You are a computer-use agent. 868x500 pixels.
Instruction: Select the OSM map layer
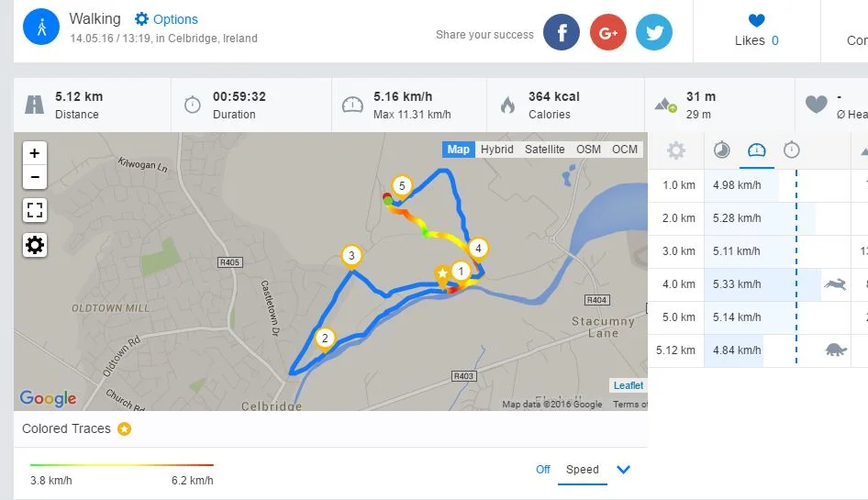point(588,150)
